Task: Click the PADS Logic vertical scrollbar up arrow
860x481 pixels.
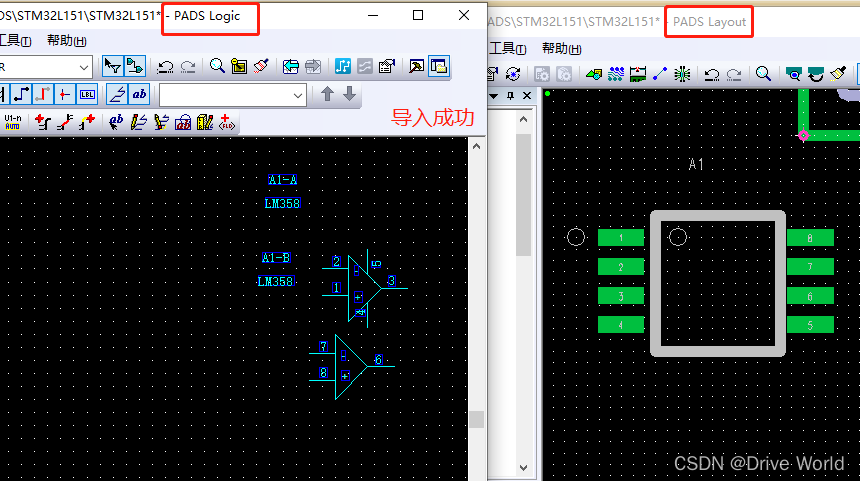Action: 476,146
